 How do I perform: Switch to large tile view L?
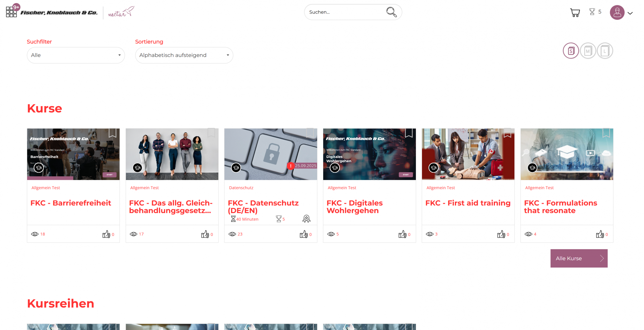tap(605, 51)
